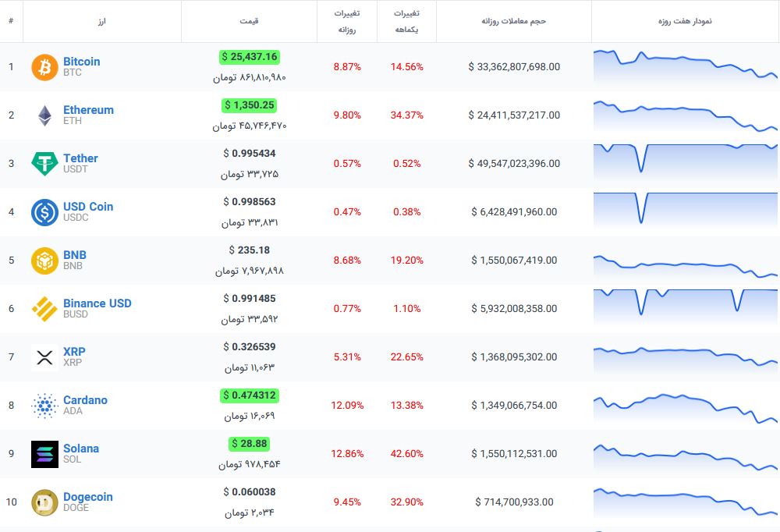Viewport: 780px width, 532px height.
Task: Click the Cardano dotted logo icon
Action: click(44, 406)
